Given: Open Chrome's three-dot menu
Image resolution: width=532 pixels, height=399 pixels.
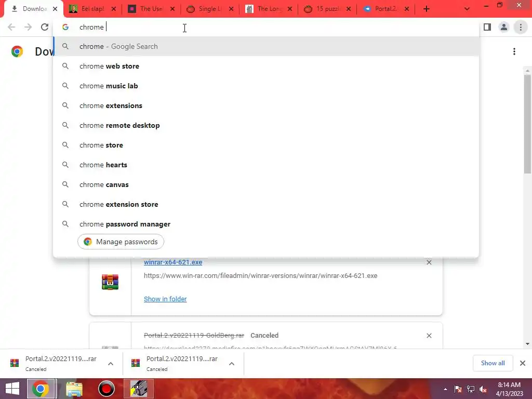Looking at the screenshot, I should [x=521, y=27].
